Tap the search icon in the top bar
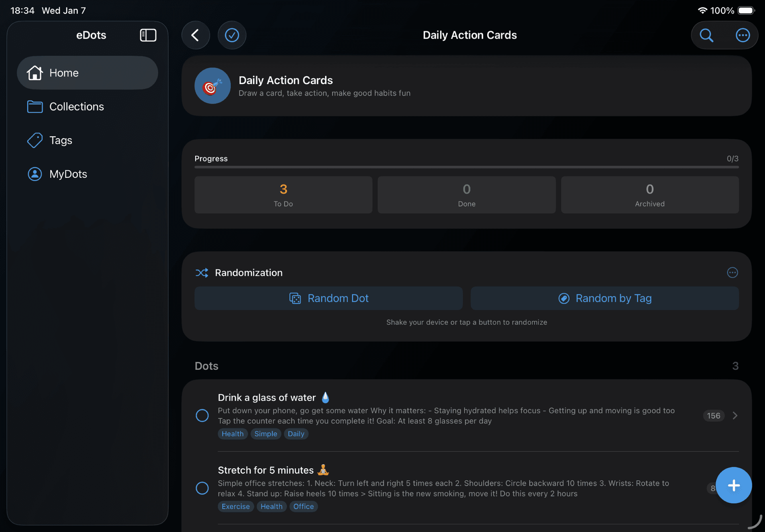The image size is (765, 532). (706, 35)
